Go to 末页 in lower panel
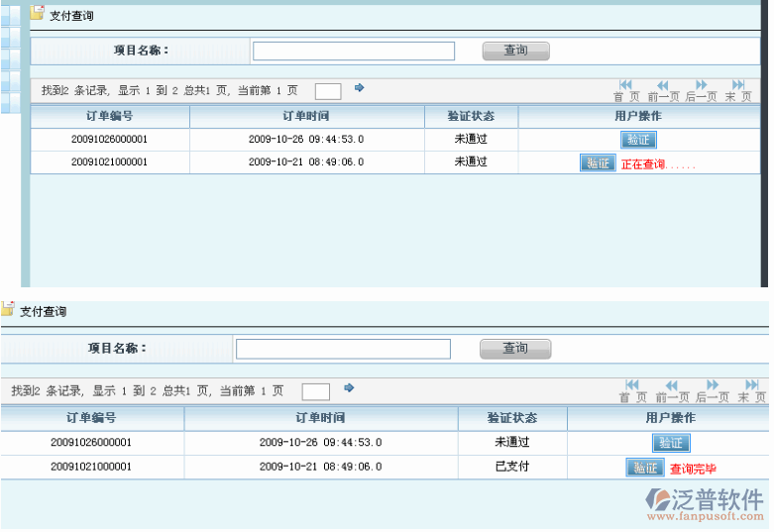The image size is (774, 532). (x=752, y=391)
